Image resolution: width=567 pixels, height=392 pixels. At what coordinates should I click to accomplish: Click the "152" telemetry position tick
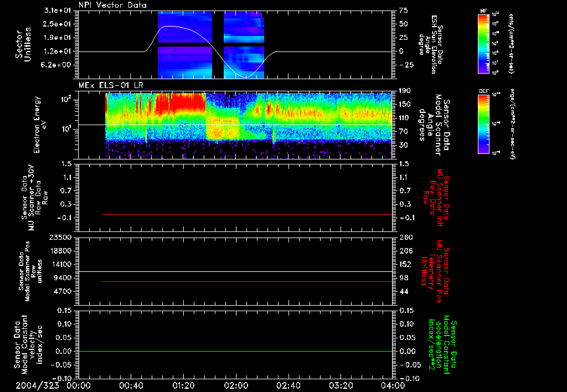405,264
